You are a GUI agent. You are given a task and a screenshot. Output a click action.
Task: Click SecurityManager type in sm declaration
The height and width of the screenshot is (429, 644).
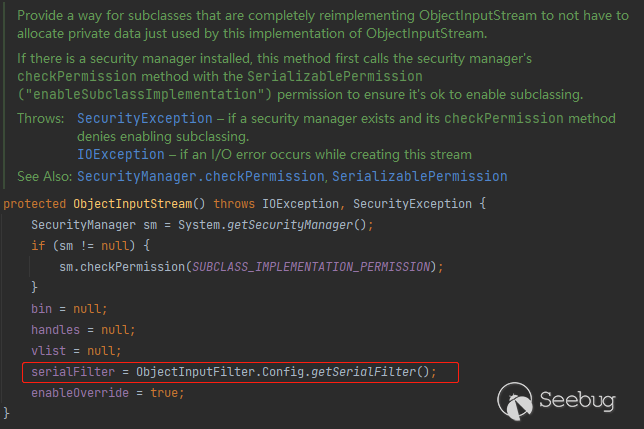click(83, 225)
